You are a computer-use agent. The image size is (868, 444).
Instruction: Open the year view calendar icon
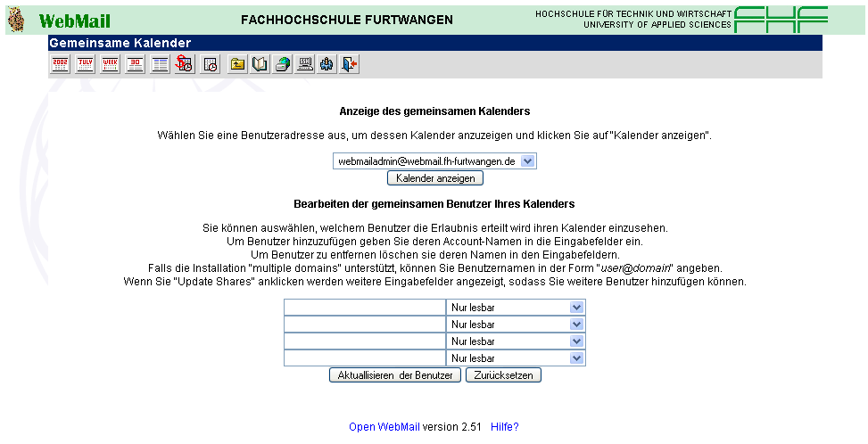(61, 65)
